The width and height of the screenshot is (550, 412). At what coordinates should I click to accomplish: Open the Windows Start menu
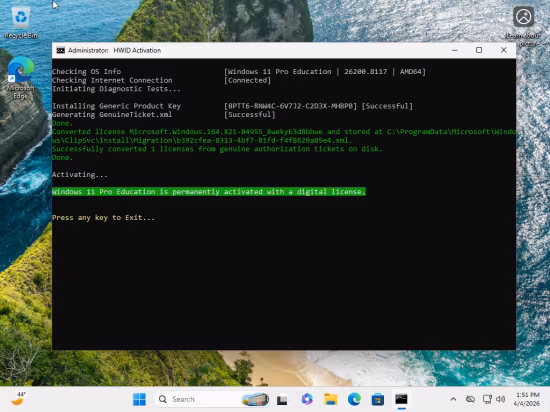pyautogui.click(x=139, y=399)
